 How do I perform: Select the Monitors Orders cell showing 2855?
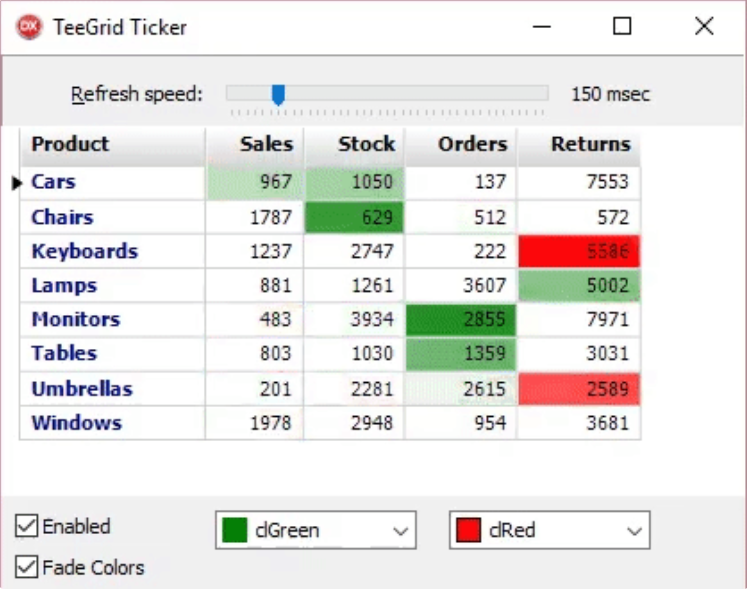click(461, 320)
